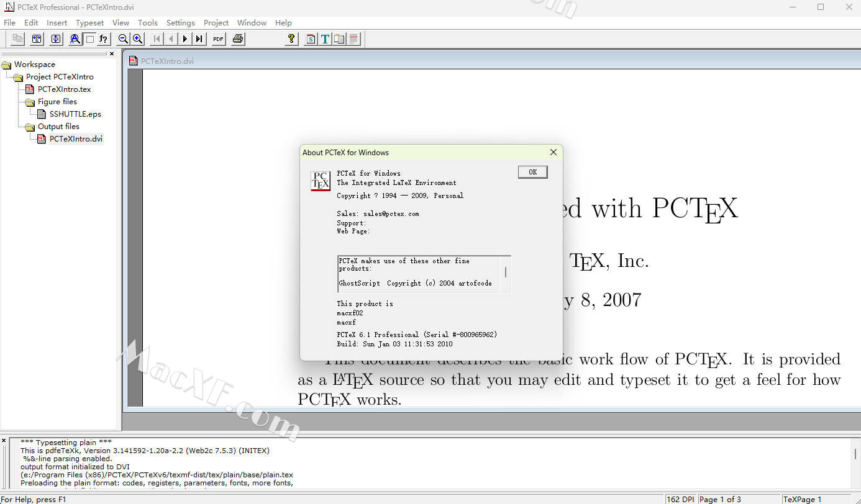This screenshot has width=861, height=504.
Task: Click the fit-to-width toolbar icon
Action: [37, 39]
